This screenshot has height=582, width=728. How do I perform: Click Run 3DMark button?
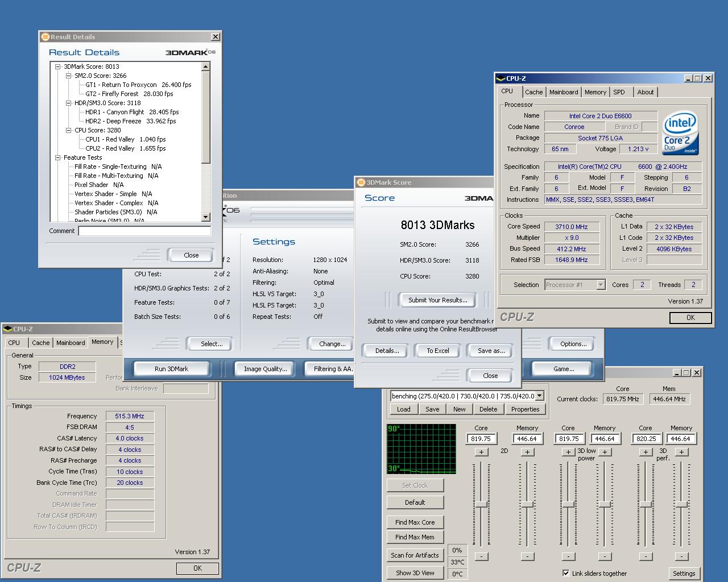click(171, 369)
